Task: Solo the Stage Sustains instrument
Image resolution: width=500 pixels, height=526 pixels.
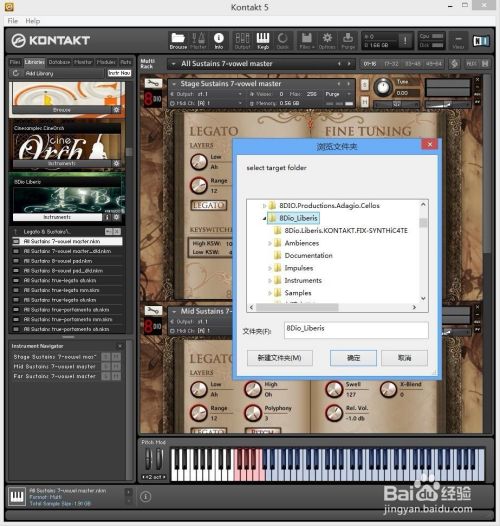Action: click(364, 84)
